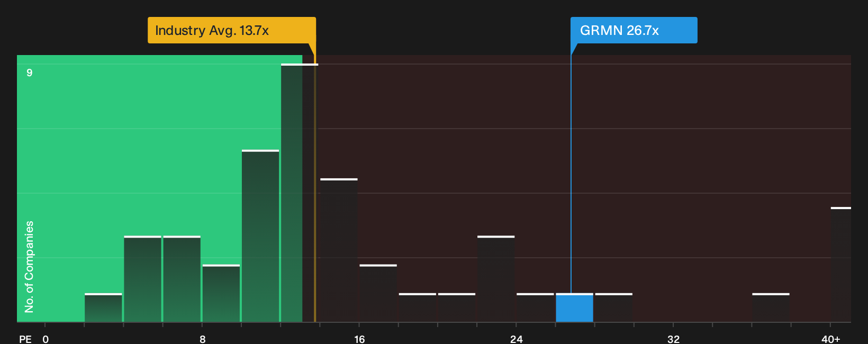Click the PE axis label 0
This screenshot has width=868, height=344.
46,339
